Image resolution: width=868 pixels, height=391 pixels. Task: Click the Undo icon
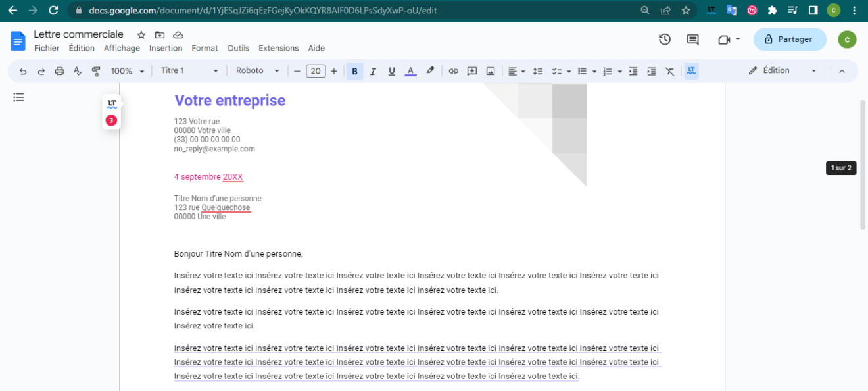(x=22, y=70)
